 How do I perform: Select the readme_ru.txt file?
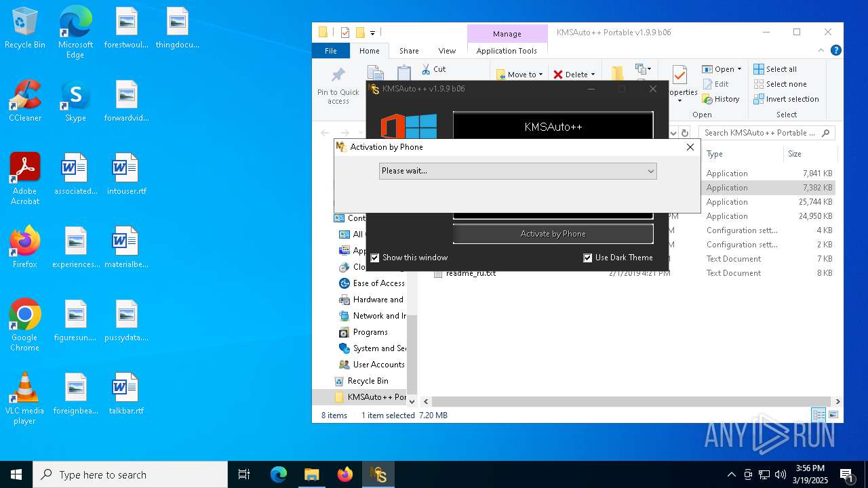[x=471, y=273]
